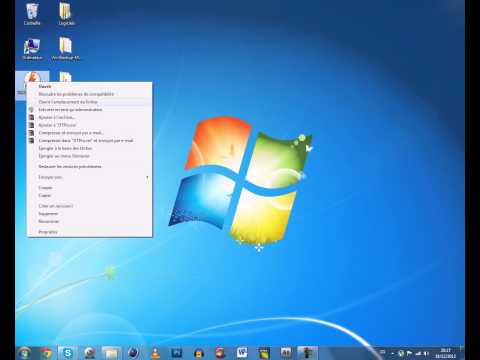Launch Google Chrome from the taskbar
This screenshot has width=480, height=360.
point(46,353)
